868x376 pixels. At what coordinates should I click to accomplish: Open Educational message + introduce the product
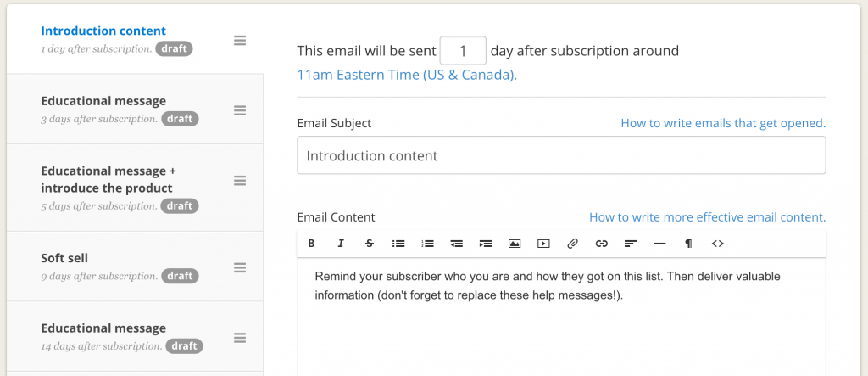108,179
